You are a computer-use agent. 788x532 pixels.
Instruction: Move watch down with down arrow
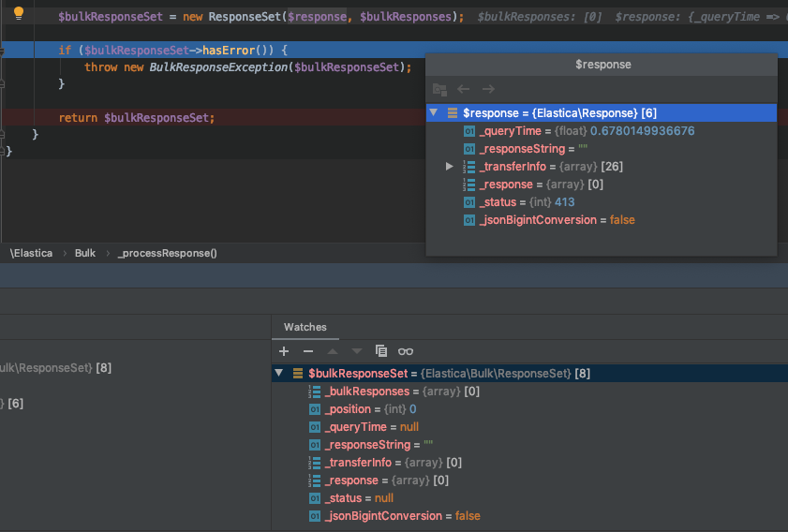click(x=356, y=351)
